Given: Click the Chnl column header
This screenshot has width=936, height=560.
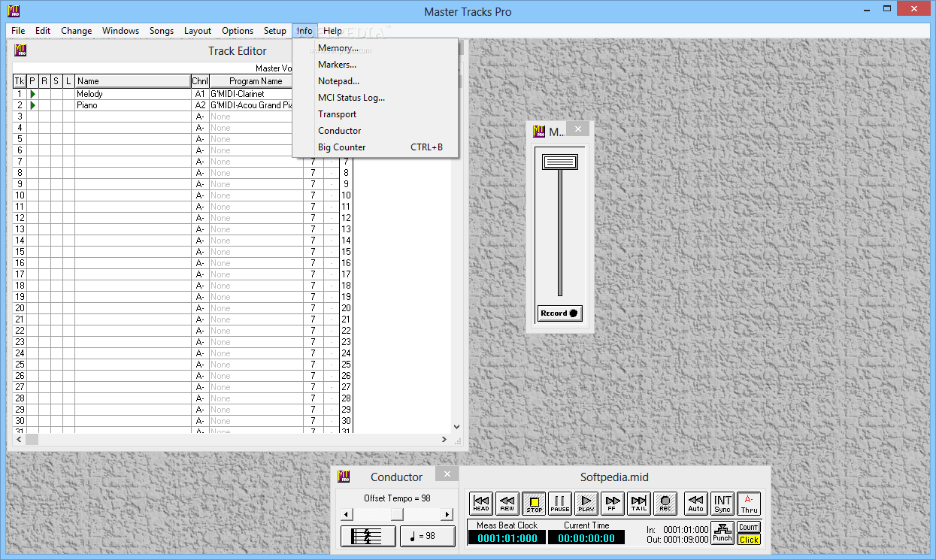Looking at the screenshot, I should pyautogui.click(x=200, y=81).
